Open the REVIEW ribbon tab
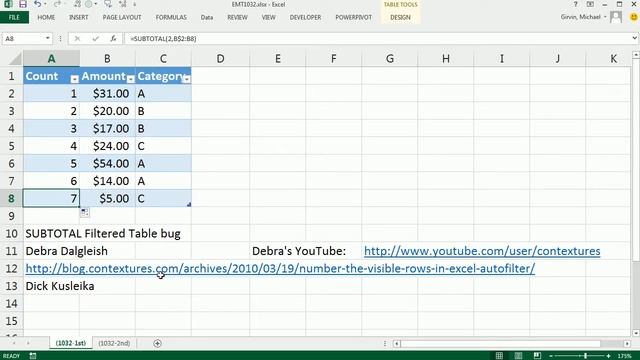Image resolution: width=640 pixels, height=360 pixels. coord(237,18)
